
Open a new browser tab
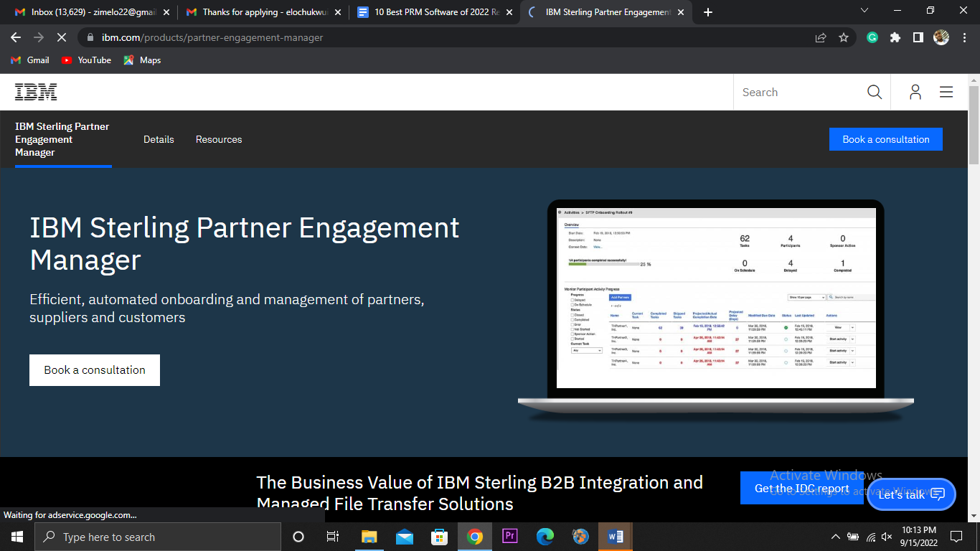[x=708, y=12]
